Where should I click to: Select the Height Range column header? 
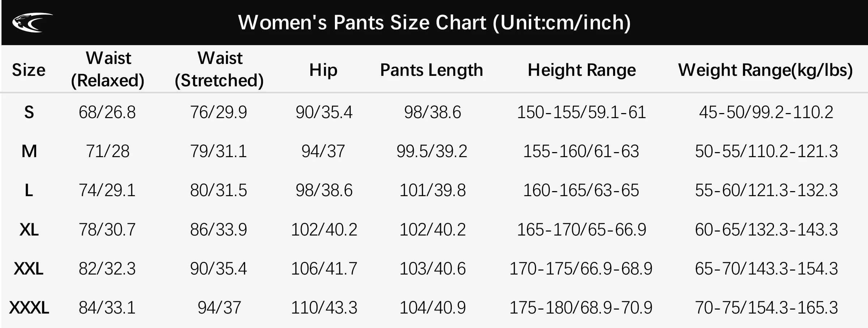point(582,70)
